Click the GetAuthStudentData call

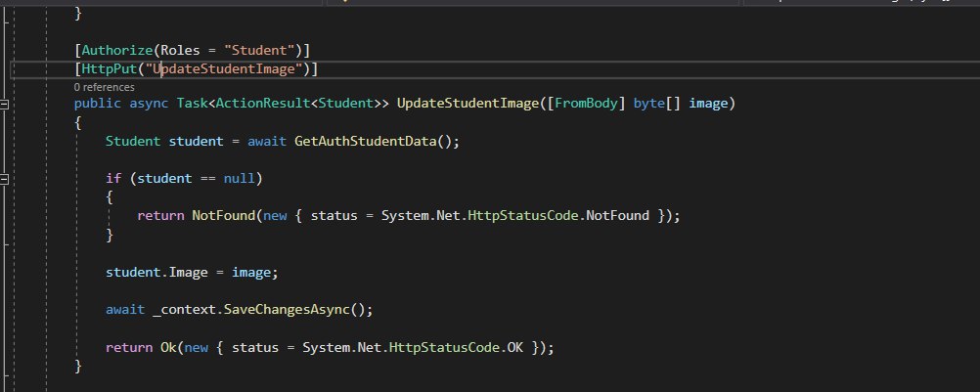pyautogui.click(x=365, y=141)
